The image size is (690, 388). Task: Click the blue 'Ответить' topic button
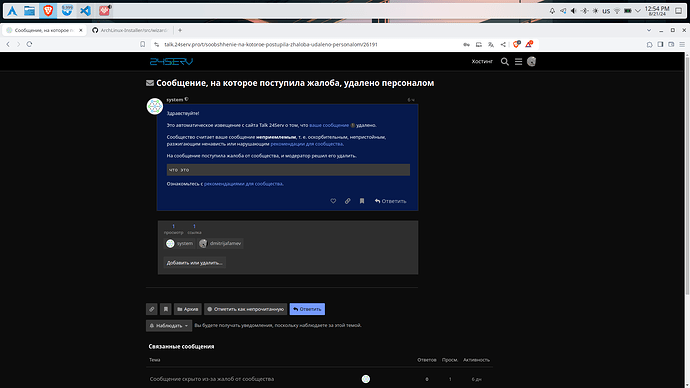click(x=307, y=309)
